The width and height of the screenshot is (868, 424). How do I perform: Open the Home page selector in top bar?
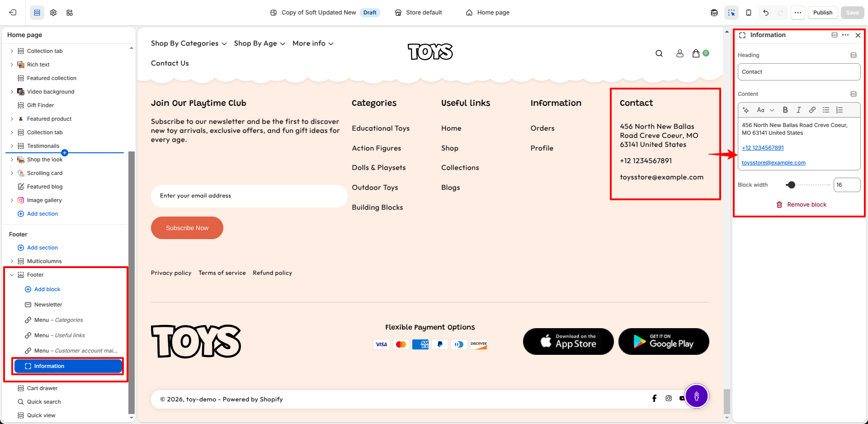(488, 13)
